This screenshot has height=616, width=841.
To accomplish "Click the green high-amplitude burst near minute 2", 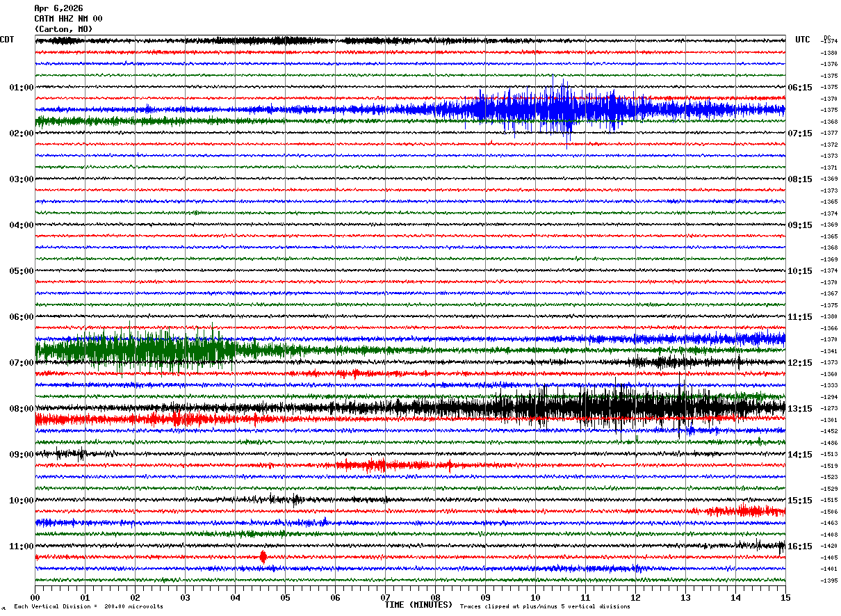I will coord(139,350).
